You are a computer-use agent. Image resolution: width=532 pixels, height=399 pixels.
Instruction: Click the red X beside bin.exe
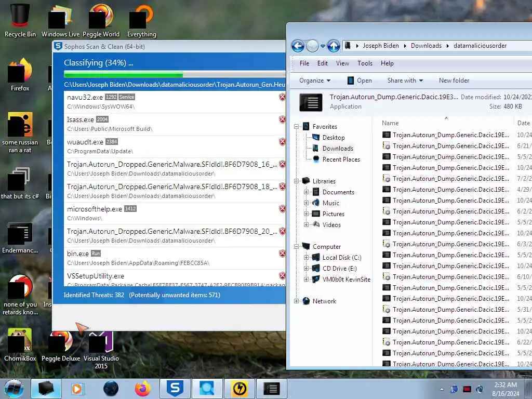tap(282, 254)
